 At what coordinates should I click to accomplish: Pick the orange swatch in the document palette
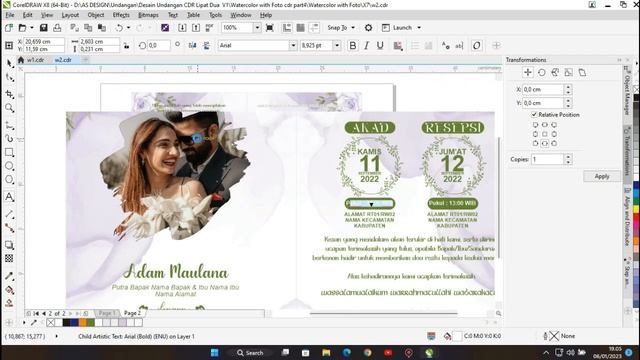point(82,323)
